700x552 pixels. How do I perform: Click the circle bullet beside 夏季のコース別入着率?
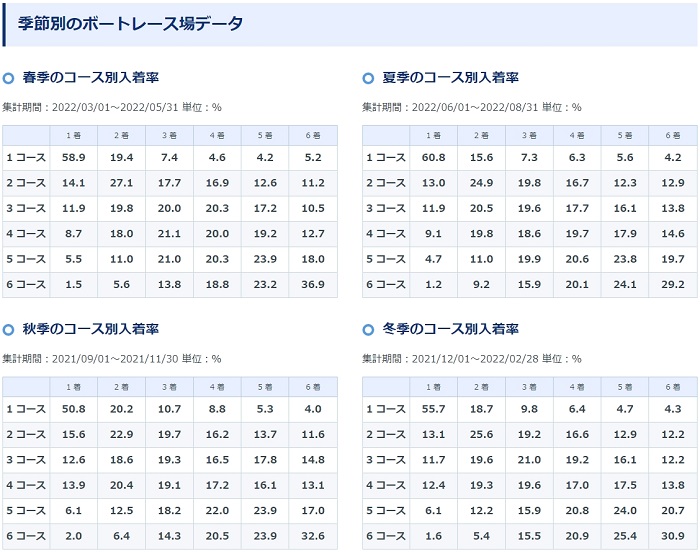(x=369, y=77)
